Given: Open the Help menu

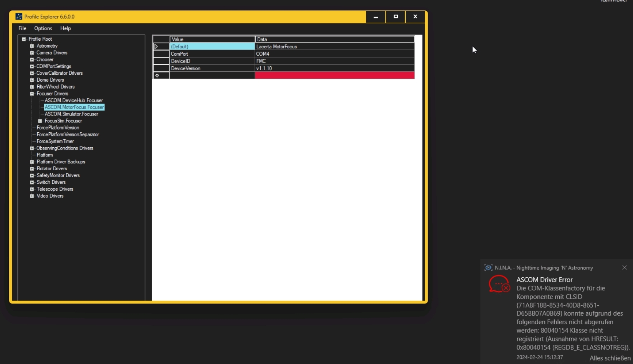Looking at the screenshot, I should click(65, 28).
